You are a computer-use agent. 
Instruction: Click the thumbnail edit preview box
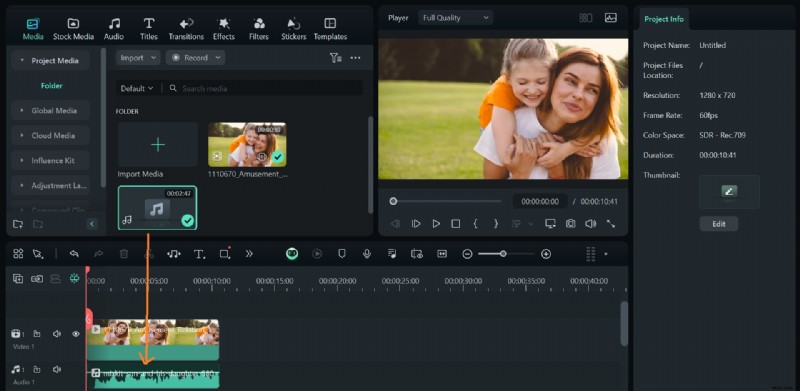click(729, 192)
